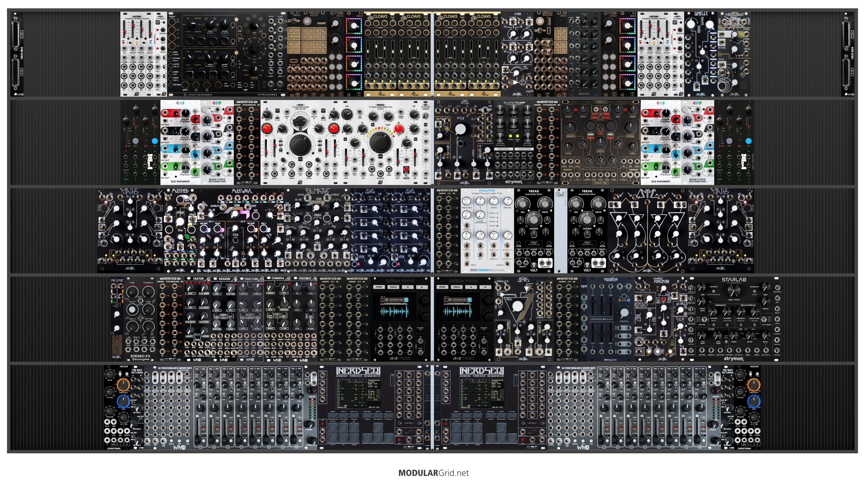The height and width of the screenshot is (480, 868).
Task: Click the red Ratio A knob on Sofia
Action: [267, 128]
